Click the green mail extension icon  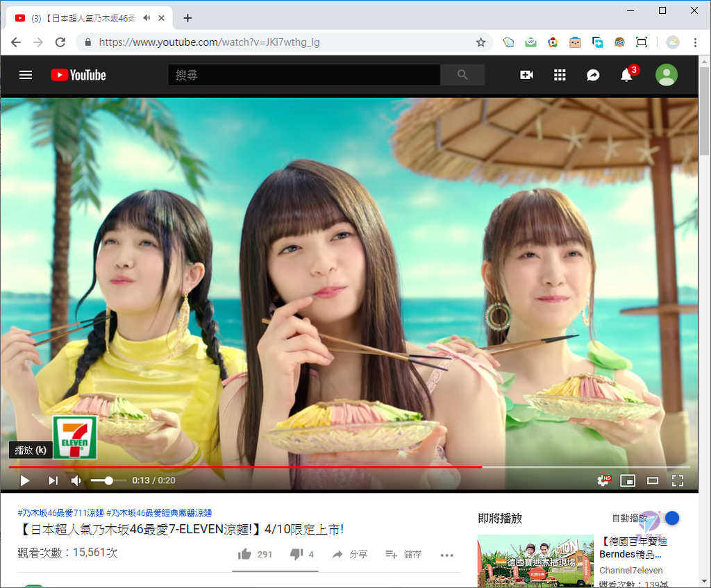[530, 42]
